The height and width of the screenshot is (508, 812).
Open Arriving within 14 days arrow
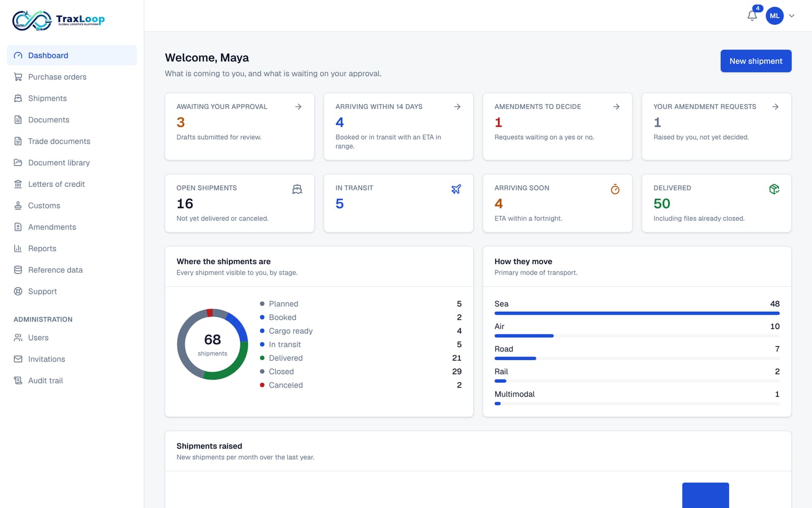coord(457,107)
